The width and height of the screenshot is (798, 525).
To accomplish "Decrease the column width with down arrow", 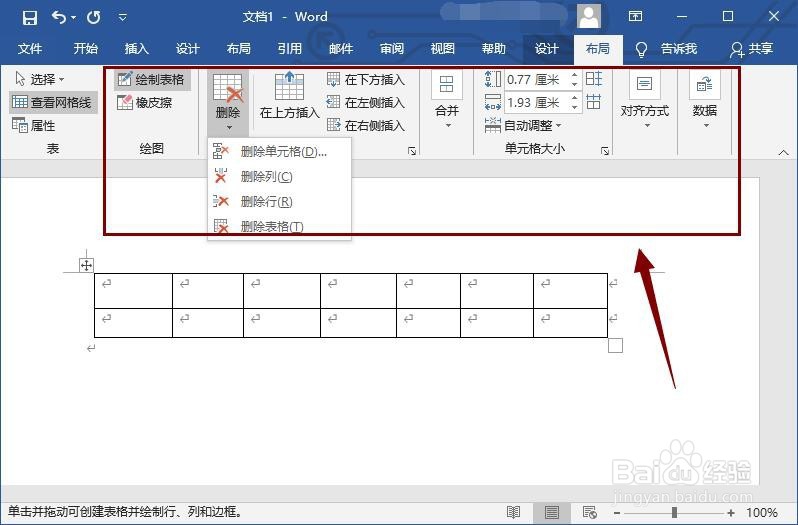I will click(x=575, y=107).
